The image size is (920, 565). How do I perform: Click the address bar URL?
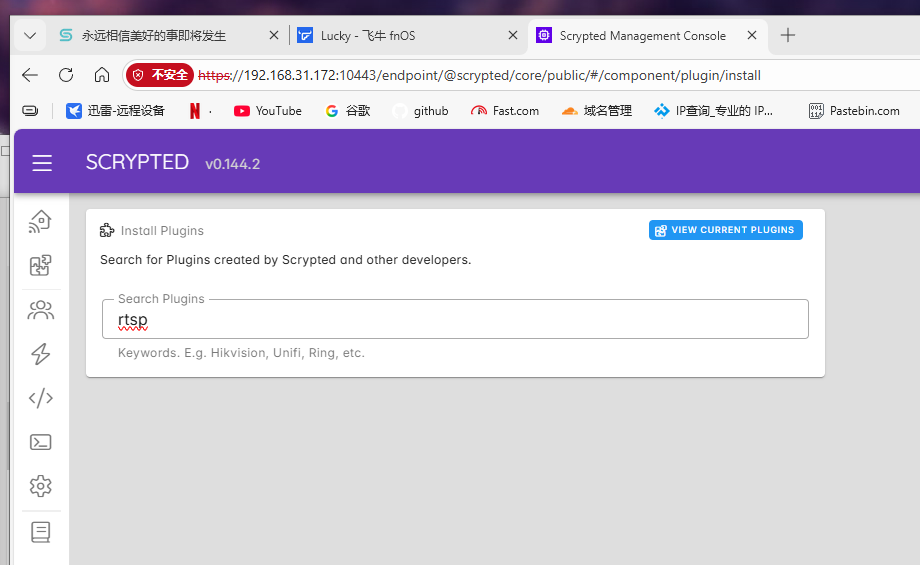pos(479,75)
